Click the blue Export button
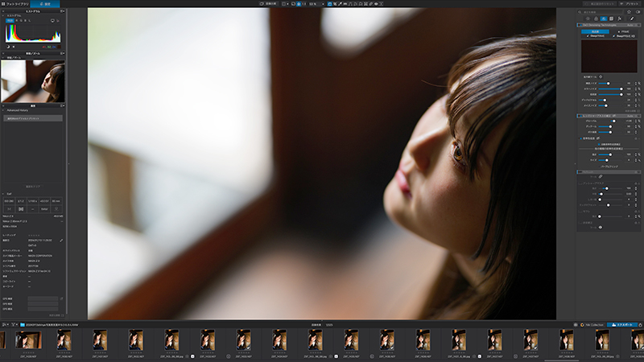This screenshot has width=644, height=362. tap(622, 325)
